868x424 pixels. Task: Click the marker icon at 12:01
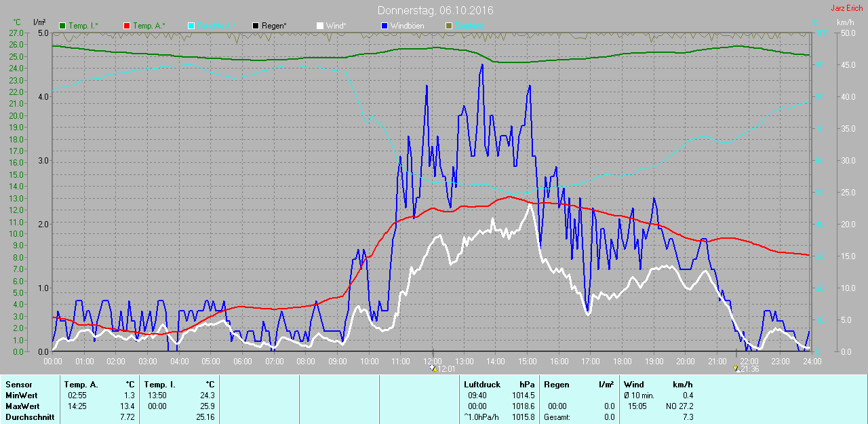point(434,369)
